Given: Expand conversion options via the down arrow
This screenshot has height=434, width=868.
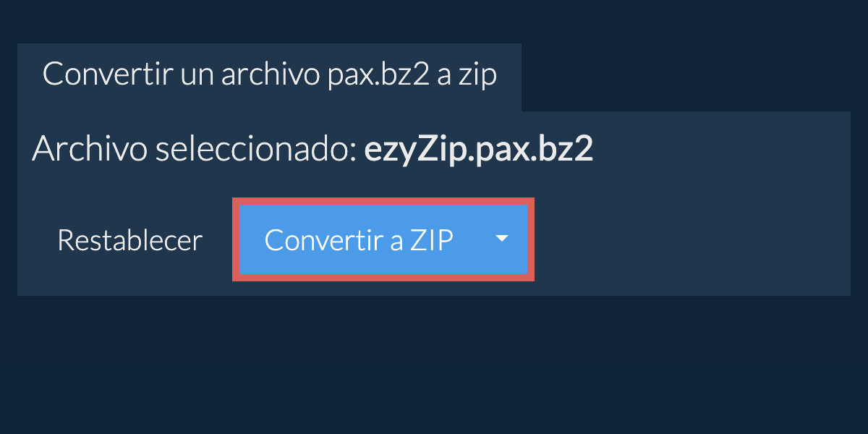Looking at the screenshot, I should coord(503,239).
